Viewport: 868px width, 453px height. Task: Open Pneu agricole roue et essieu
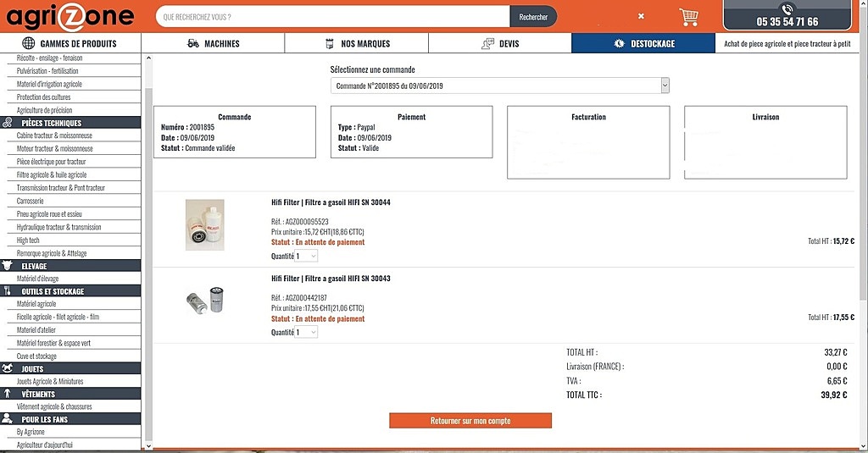[49, 214]
